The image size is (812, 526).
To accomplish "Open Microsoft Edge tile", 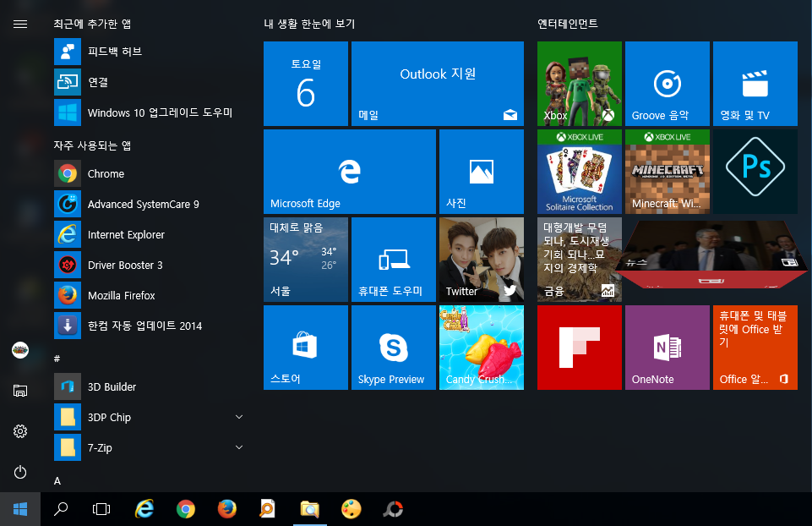I will [x=349, y=171].
